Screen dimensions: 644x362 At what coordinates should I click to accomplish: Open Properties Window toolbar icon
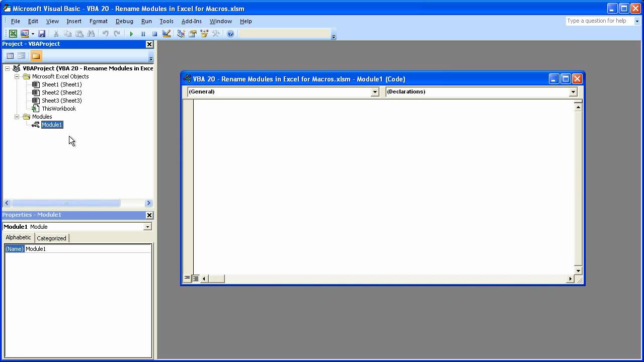tap(192, 34)
